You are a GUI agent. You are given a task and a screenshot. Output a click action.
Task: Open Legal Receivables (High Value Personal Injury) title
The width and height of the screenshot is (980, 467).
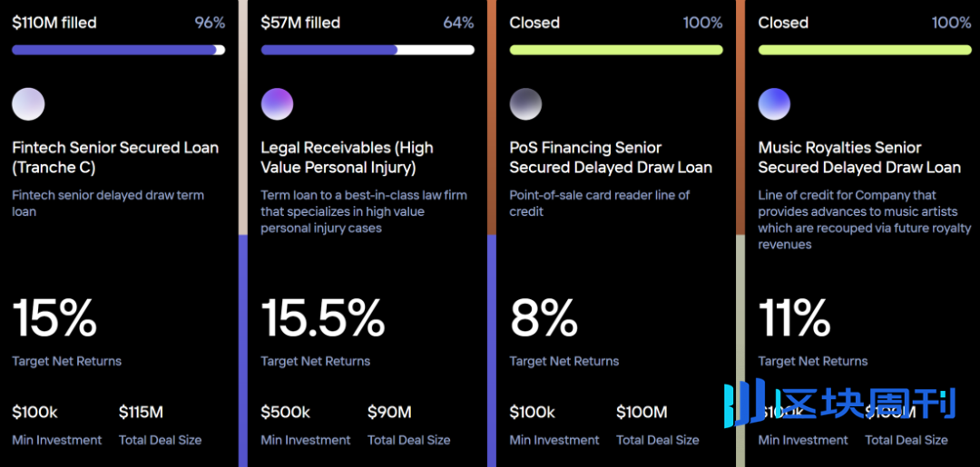pos(347,158)
